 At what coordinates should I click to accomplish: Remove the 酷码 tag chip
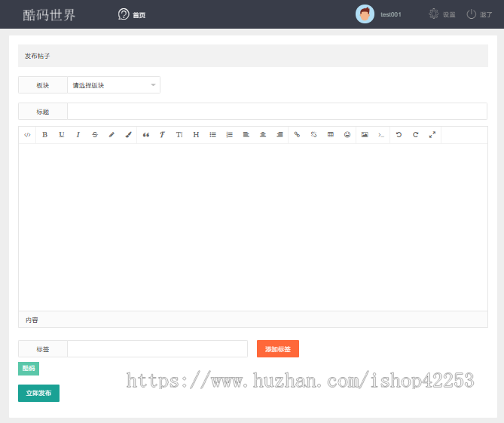point(29,369)
